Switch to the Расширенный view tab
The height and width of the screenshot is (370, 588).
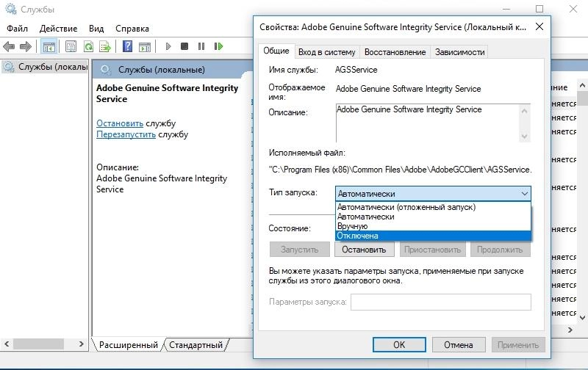(128, 345)
